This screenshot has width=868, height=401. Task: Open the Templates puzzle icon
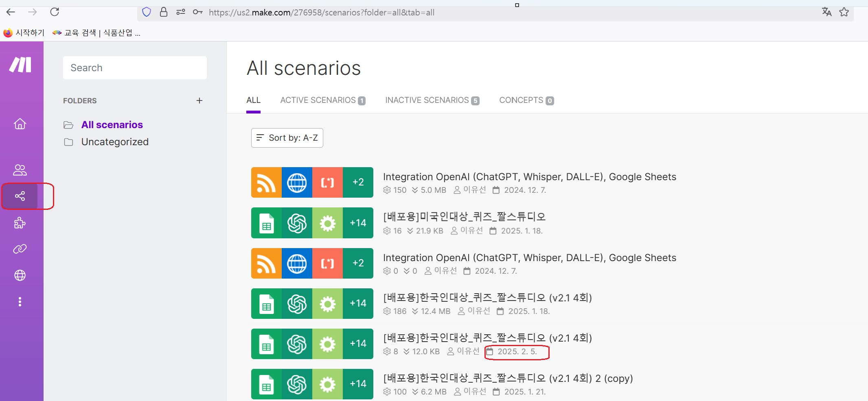pyautogui.click(x=20, y=223)
